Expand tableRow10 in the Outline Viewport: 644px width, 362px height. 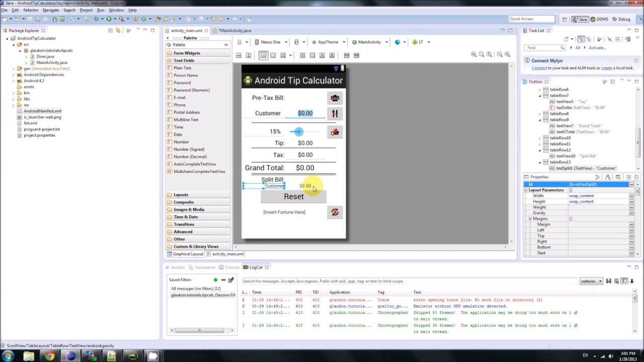point(540,138)
